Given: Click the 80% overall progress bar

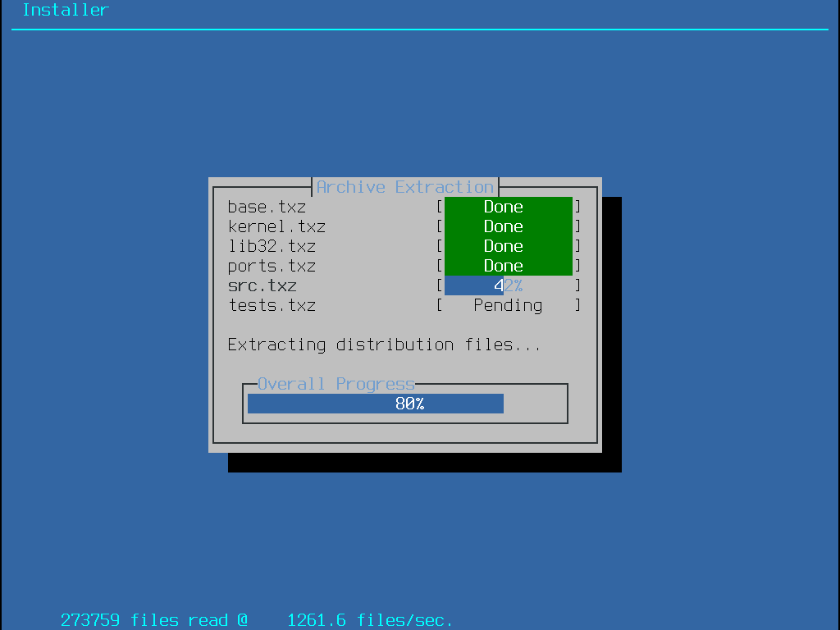Looking at the screenshot, I should click(375, 403).
